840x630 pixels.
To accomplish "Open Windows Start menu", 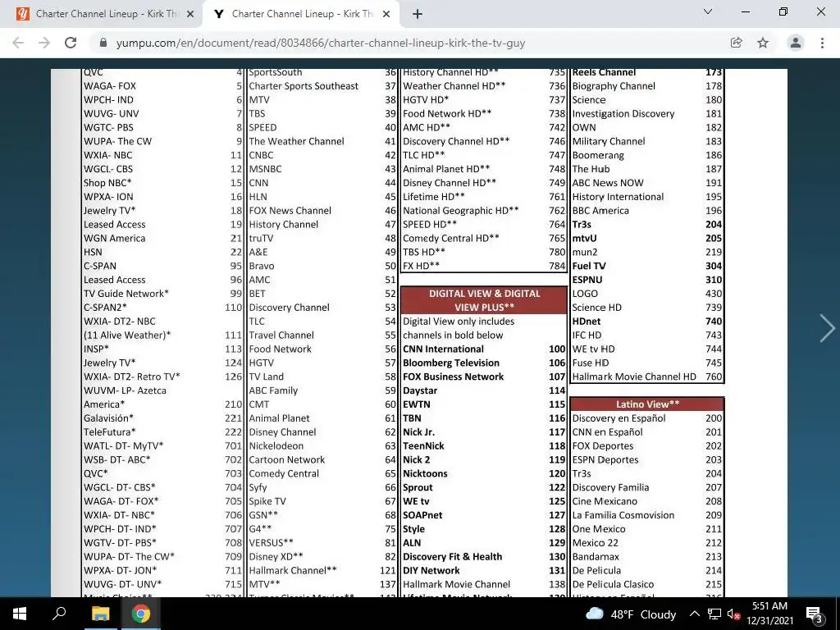I will 20,614.
